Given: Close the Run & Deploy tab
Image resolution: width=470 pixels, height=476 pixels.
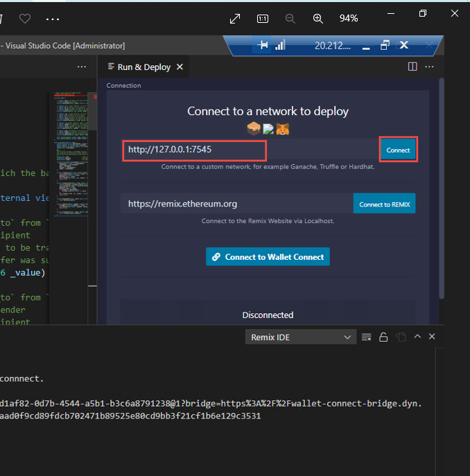Looking at the screenshot, I should tap(180, 67).
